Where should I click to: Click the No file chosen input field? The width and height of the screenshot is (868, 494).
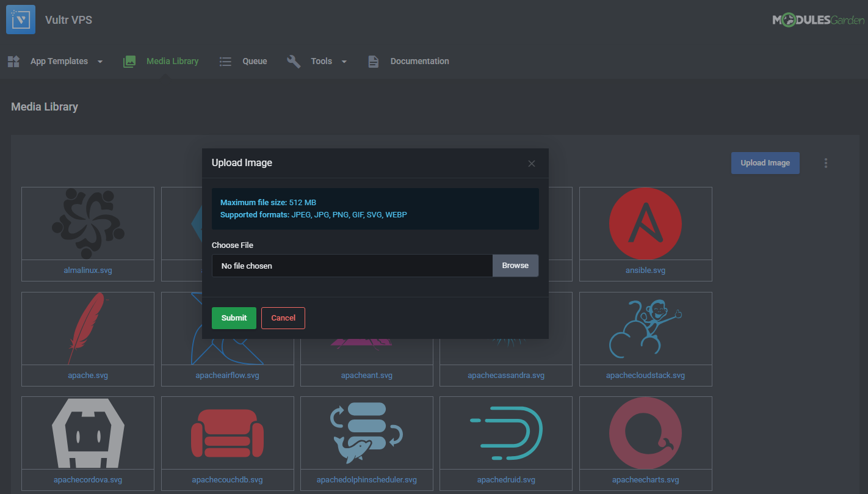(x=352, y=266)
